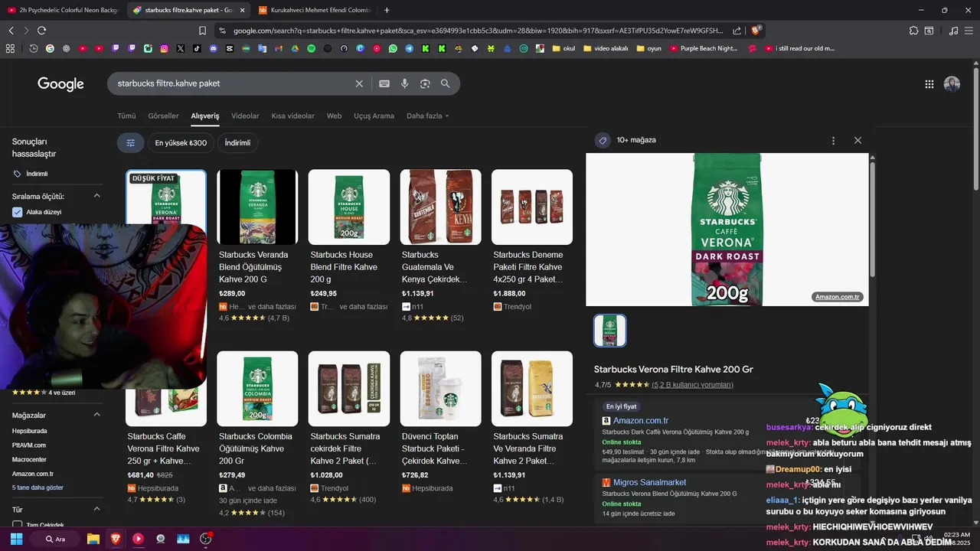Click the Google logo
This screenshot has height=551, width=980.
[x=60, y=84]
